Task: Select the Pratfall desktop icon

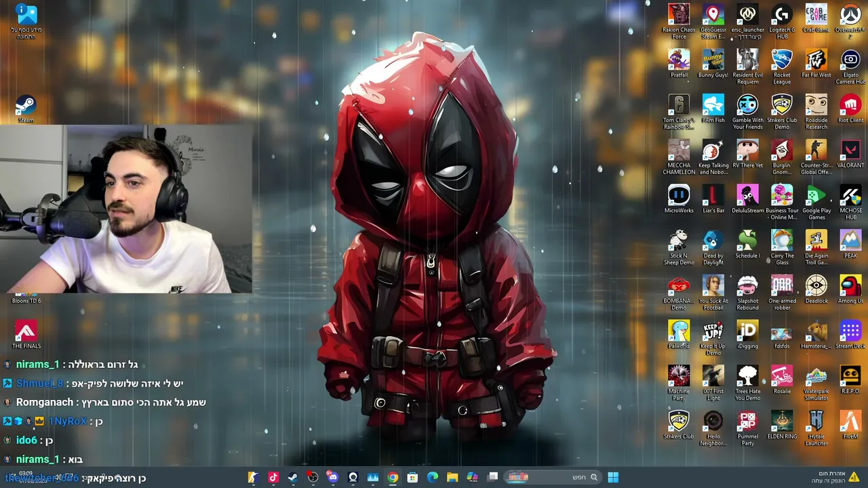Action: [x=679, y=63]
